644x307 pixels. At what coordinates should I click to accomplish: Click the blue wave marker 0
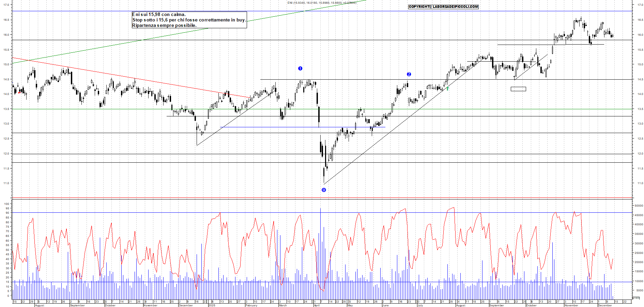pos(324,190)
